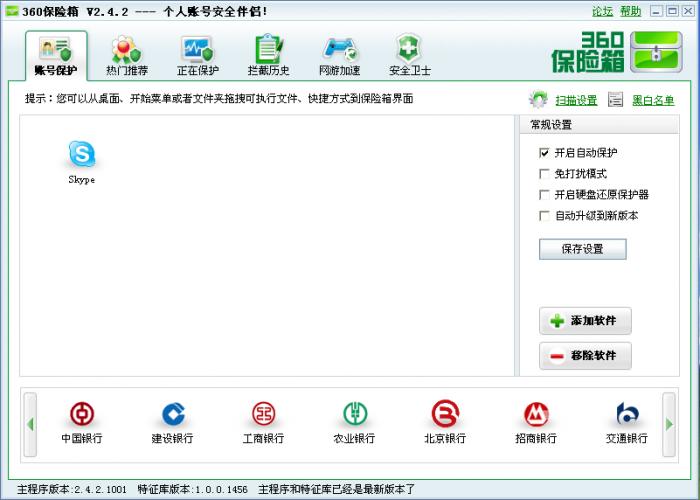
Task: Open the 帮助 link in title bar
Action: (x=630, y=11)
